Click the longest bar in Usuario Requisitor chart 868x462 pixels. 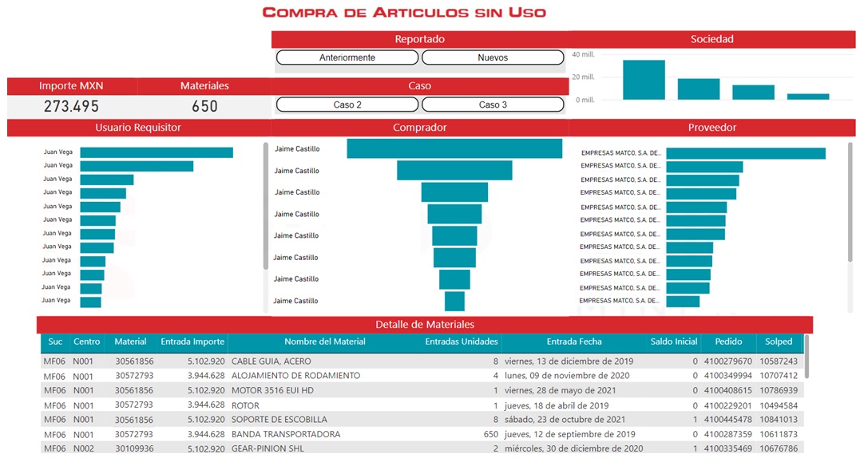click(x=157, y=152)
